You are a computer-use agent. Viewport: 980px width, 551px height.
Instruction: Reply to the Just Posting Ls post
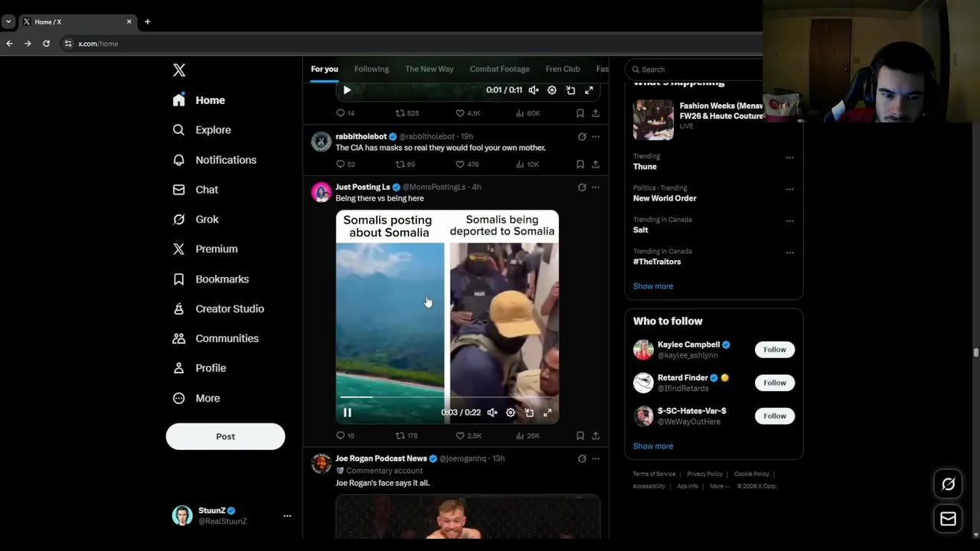coord(345,435)
